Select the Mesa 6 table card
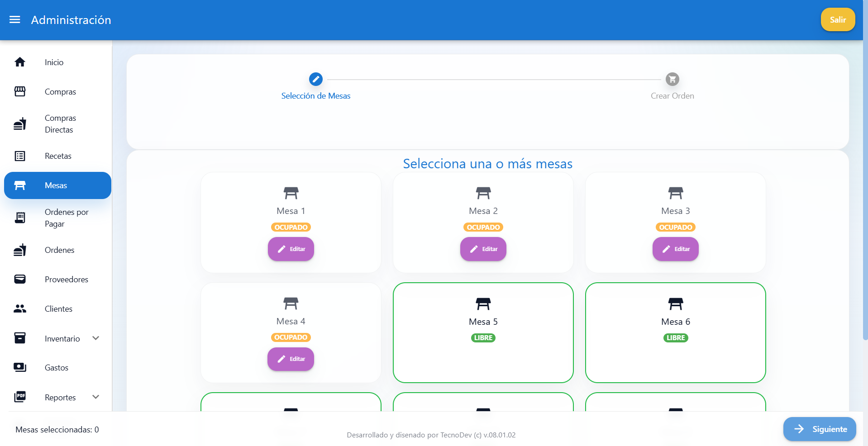The image size is (868, 446). tap(676, 332)
